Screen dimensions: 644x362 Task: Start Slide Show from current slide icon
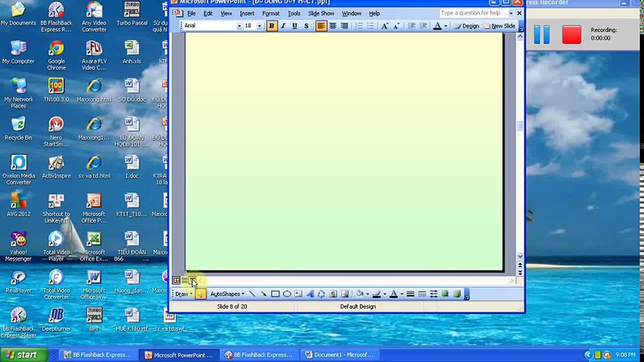tap(193, 281)
